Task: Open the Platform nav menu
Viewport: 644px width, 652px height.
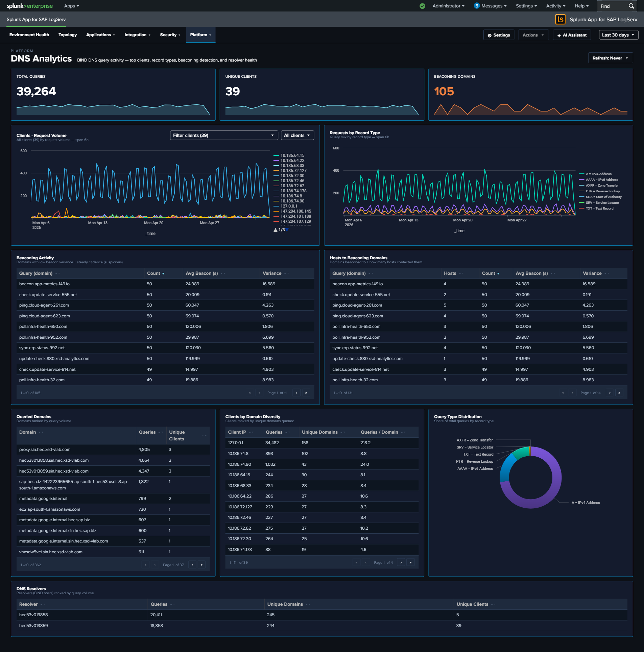Action: [x=200, y=35]
